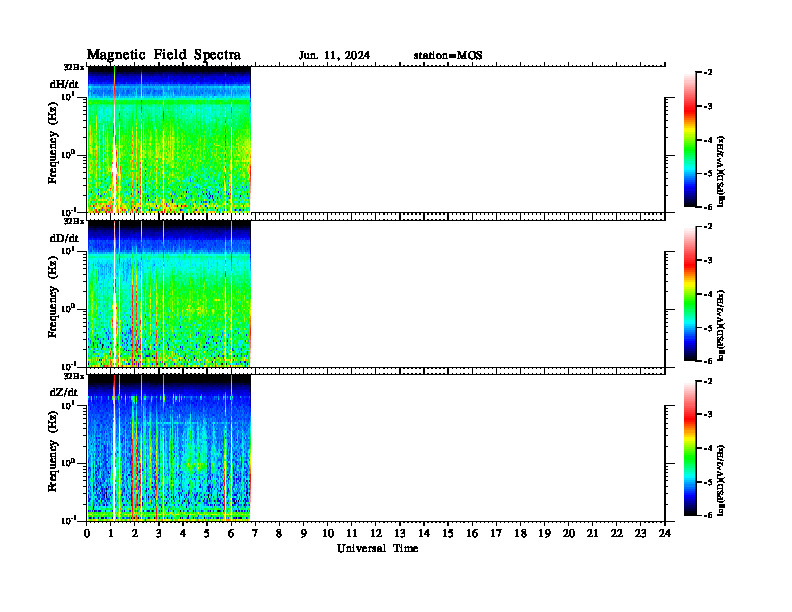Screen dimensions: 792x612
Task: Click the dH/dt panel color scale bar
Action: [x=690, y=139]
